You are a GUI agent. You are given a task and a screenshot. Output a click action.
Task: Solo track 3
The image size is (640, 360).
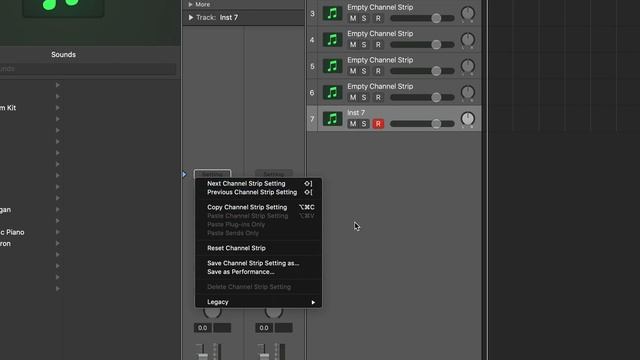click(x=364, y=18)
